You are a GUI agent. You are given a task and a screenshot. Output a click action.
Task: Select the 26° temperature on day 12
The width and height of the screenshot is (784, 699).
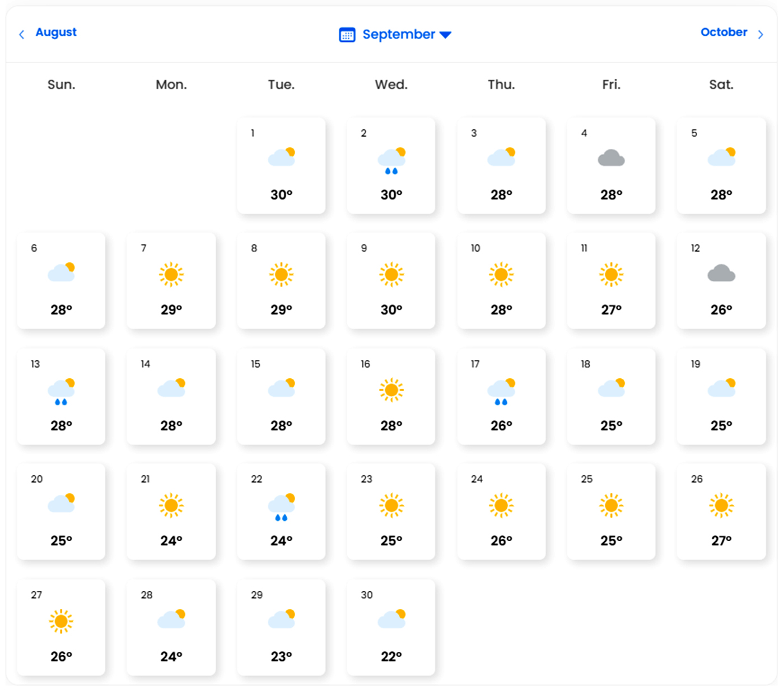(721, 310)
